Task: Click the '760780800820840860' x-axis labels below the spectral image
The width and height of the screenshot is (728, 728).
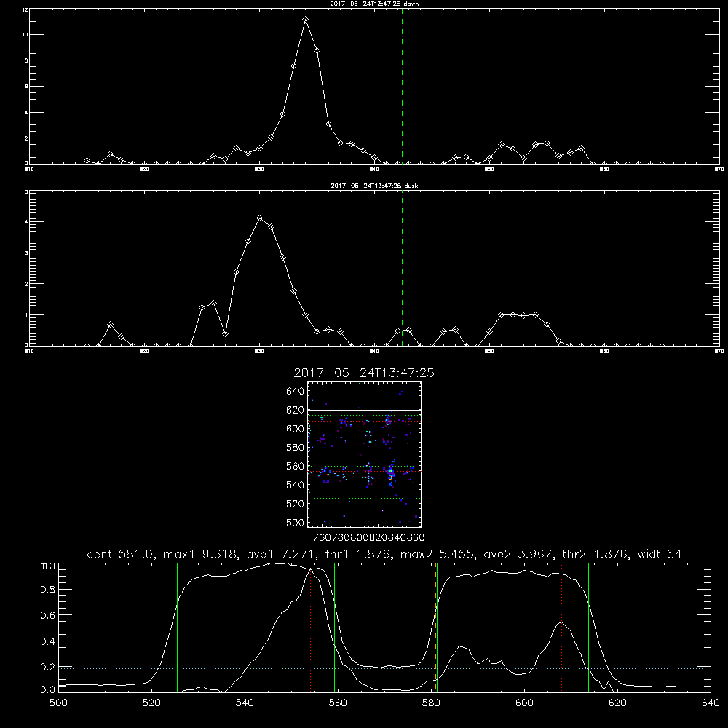Action: point(368,537)
